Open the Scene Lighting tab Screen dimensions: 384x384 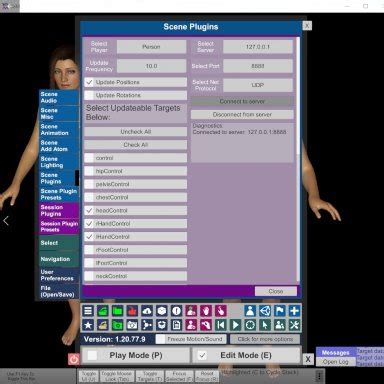[59, 162]
